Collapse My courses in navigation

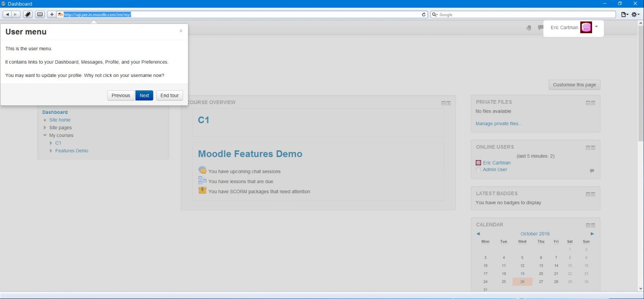(45, 135)
